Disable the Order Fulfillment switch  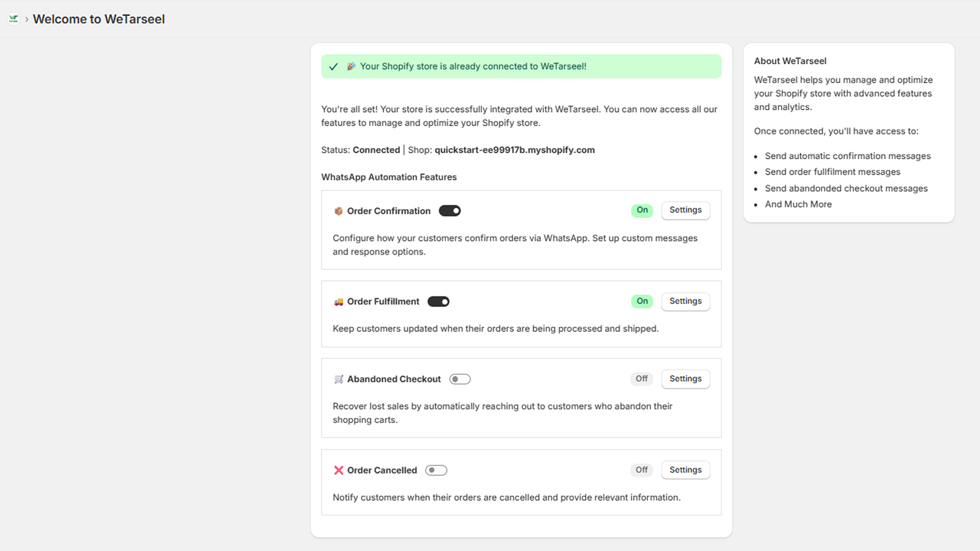point(439,301)
